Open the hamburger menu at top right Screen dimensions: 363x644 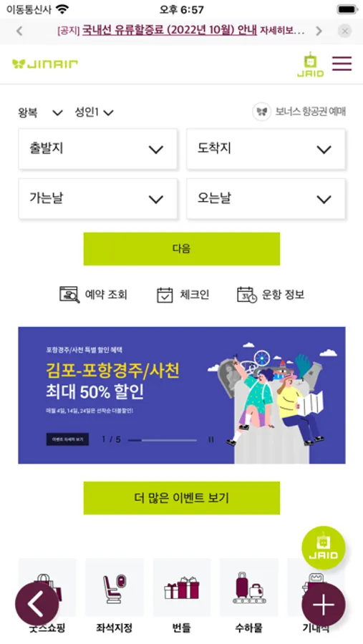[x=342, y=64]
